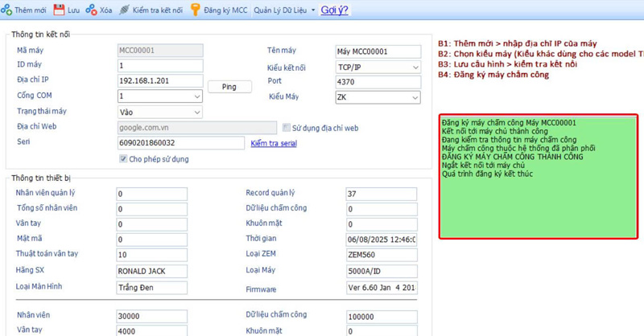Image resolution: width=644 pixels, height=336 pixels.
Task: Click the Mật mã input field
Action: pos(151,240)
